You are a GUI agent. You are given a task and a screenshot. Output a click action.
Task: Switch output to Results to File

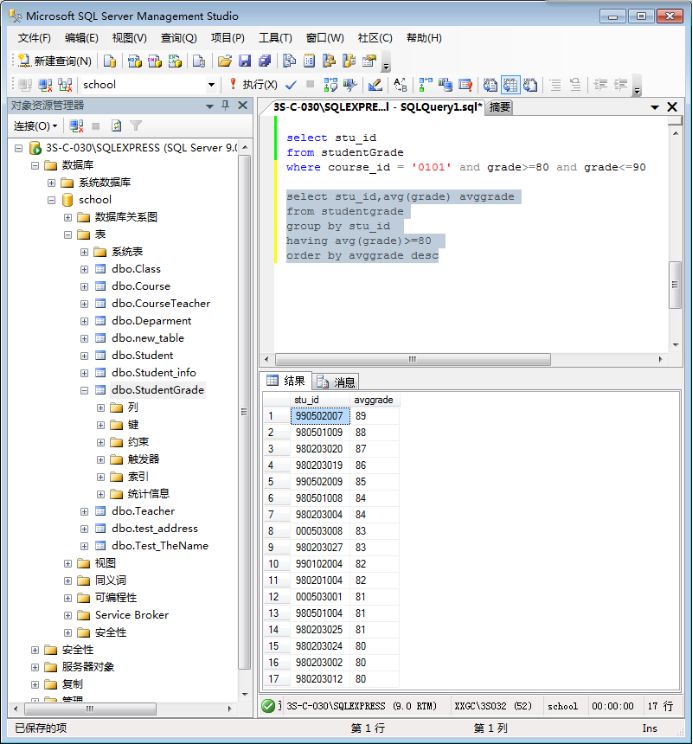point(530,85)
